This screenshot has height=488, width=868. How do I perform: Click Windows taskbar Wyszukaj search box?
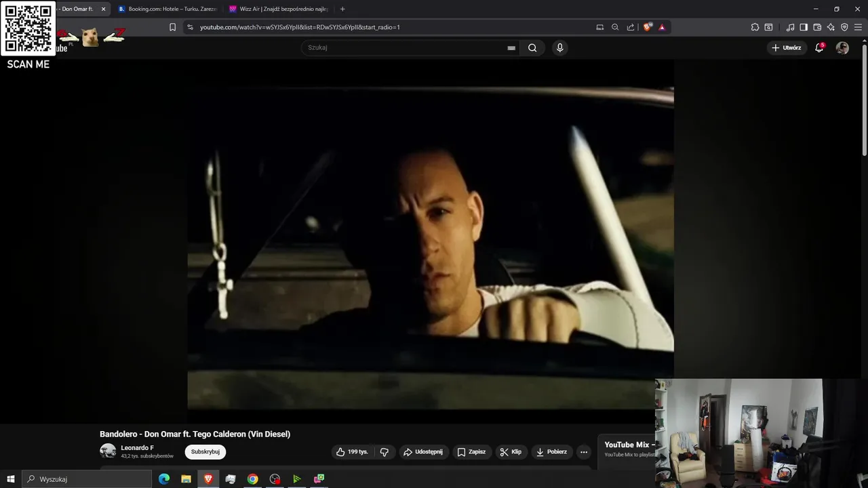coord(87,479)
